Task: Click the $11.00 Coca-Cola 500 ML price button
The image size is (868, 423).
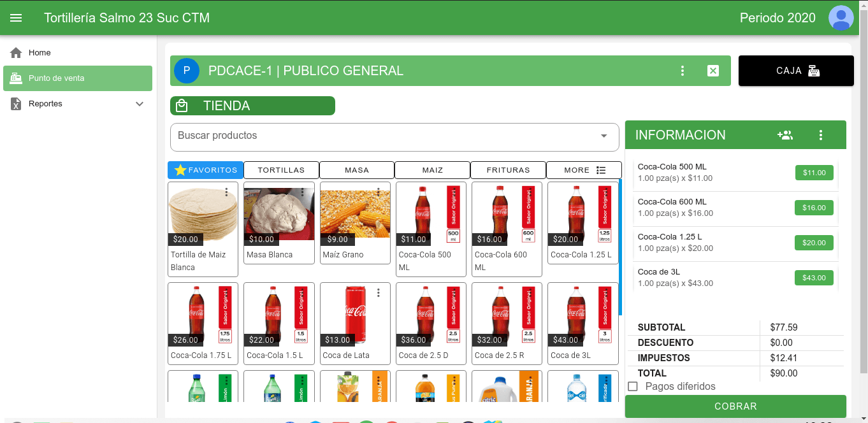Action: click(x=814, y=173)
